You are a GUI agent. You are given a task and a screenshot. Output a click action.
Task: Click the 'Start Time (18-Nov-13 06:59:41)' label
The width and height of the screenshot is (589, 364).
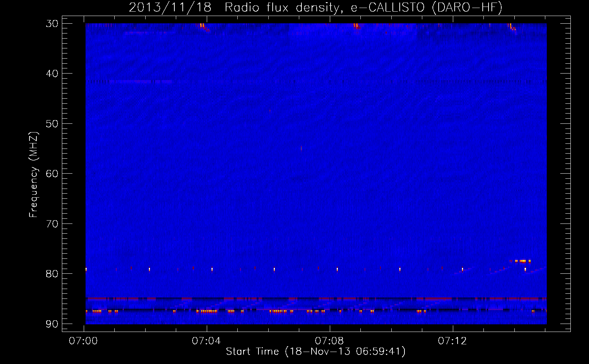316,351
